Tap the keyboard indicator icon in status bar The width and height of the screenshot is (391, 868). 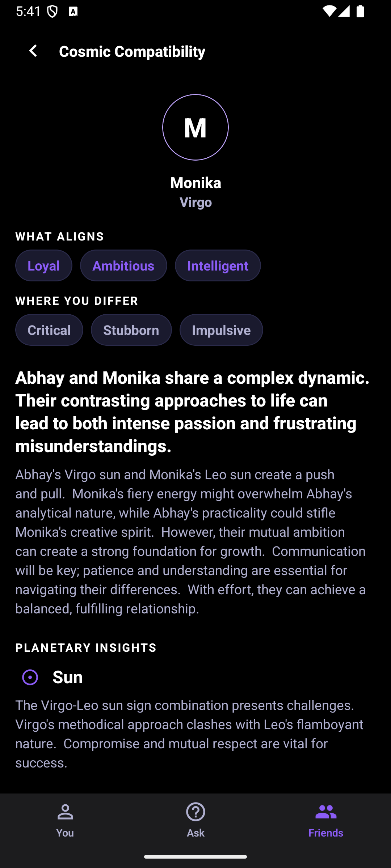(73, 12)
